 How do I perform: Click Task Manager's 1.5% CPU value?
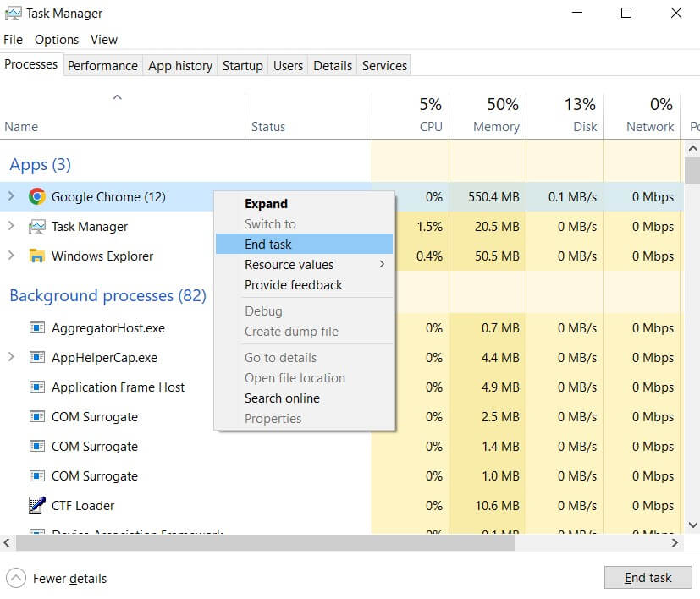click(429, 226)
